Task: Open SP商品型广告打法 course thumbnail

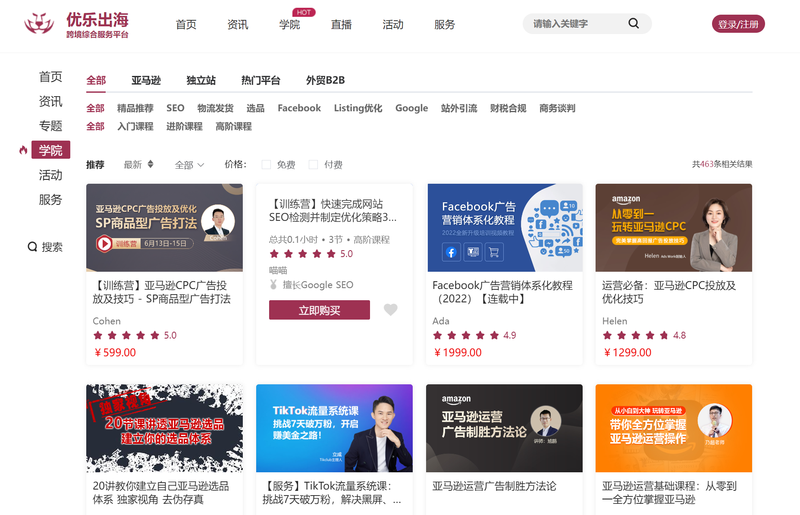Action: pos(164,228)
